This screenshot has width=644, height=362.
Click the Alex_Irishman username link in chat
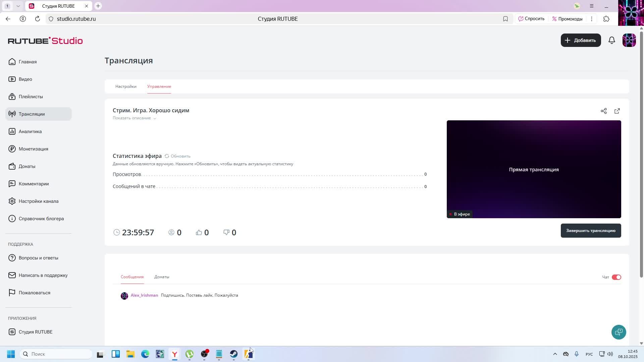[x=144, y=295]
